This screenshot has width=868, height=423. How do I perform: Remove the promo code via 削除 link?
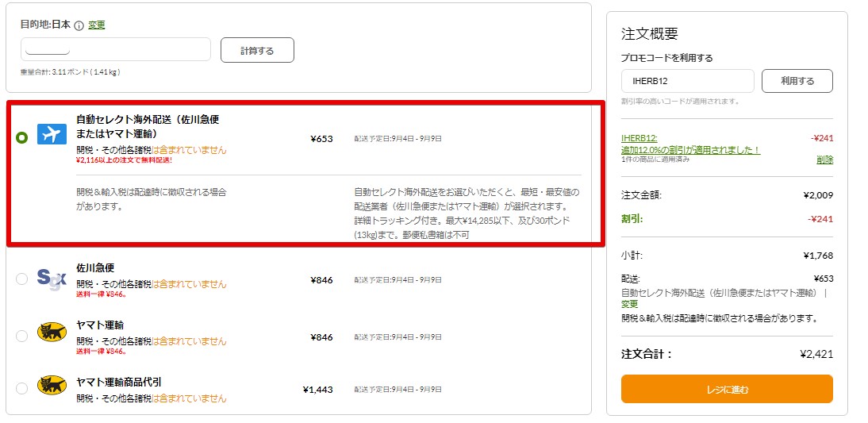(824, 160)
